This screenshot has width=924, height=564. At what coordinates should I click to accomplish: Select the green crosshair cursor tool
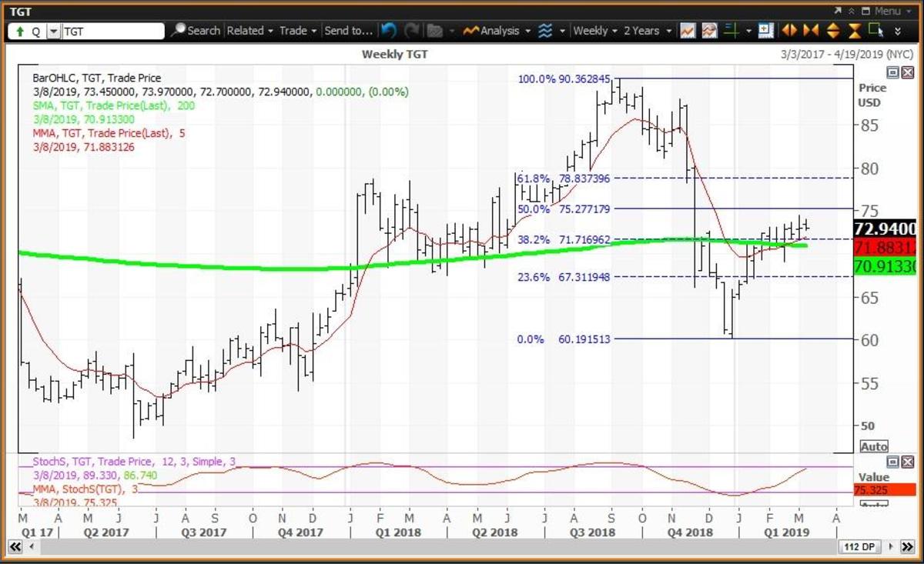(731, 31)
